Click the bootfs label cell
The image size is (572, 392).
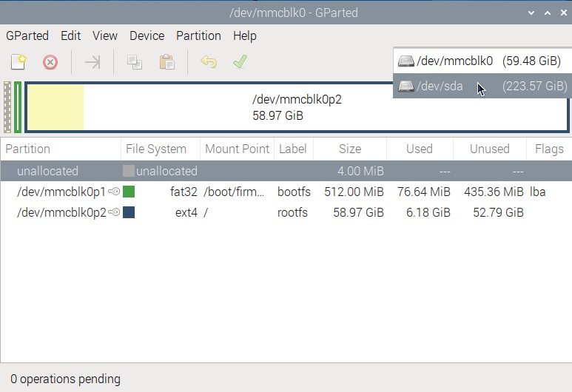(294, 192)
